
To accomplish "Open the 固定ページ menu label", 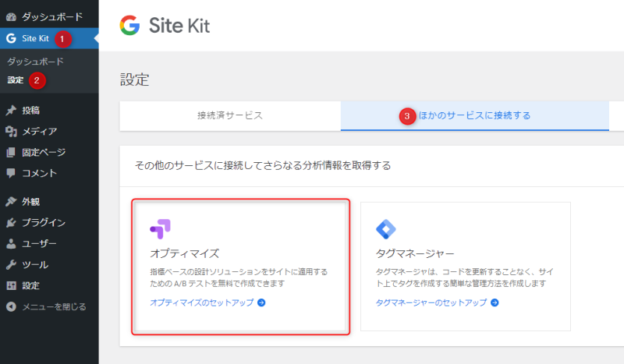I will pyautogui.click(x=44, y=152).
